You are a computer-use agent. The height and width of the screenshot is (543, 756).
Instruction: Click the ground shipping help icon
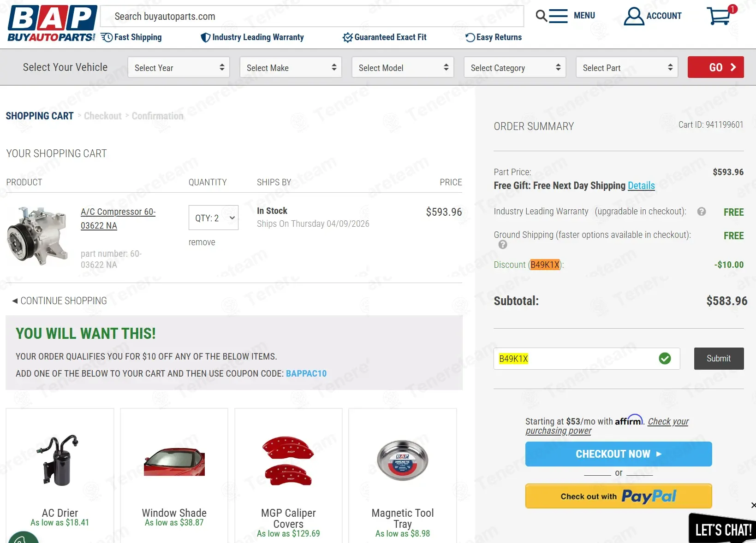pos(503,245)
